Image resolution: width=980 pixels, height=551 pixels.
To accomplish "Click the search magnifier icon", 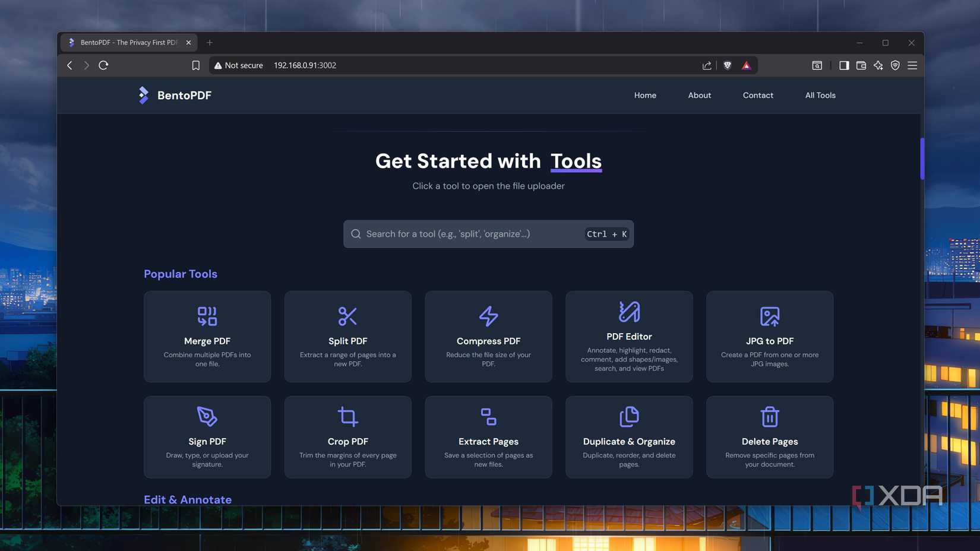I will point(356,233).
